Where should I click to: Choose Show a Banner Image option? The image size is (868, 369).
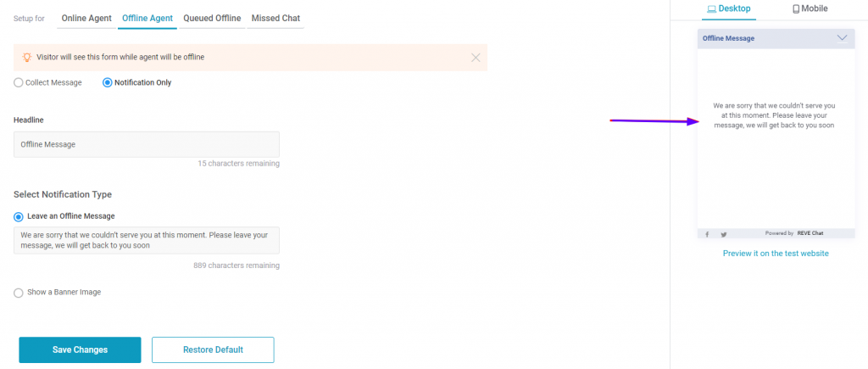point(19,293)
